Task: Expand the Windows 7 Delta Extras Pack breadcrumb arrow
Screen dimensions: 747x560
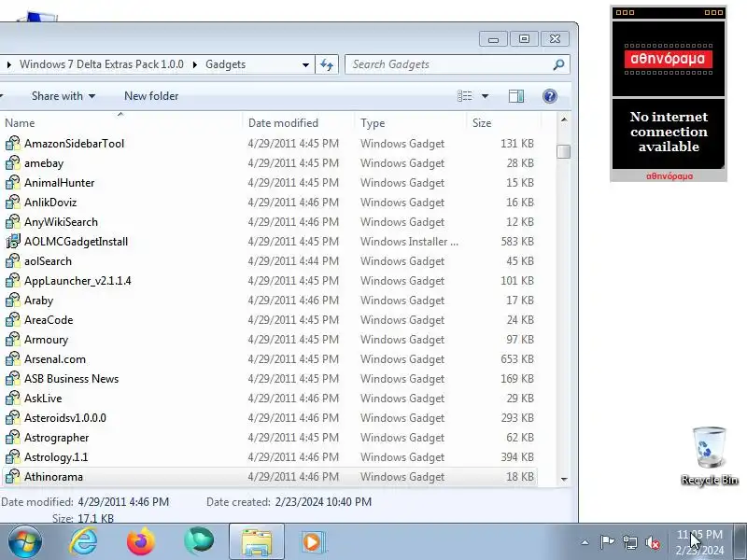Action: pos(195,64)
